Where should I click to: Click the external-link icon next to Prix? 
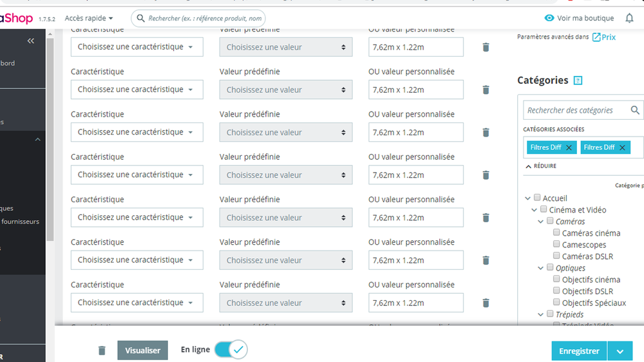tap(596, 37)
